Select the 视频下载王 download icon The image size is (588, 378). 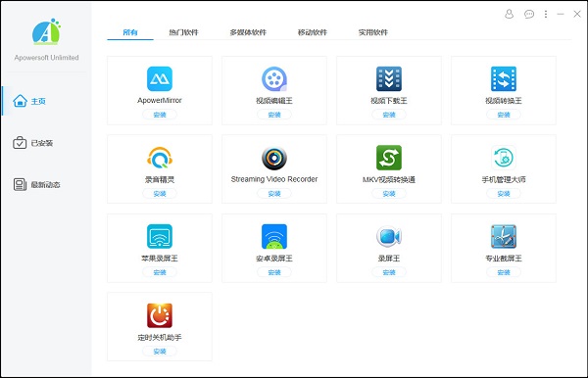[389, 78]
